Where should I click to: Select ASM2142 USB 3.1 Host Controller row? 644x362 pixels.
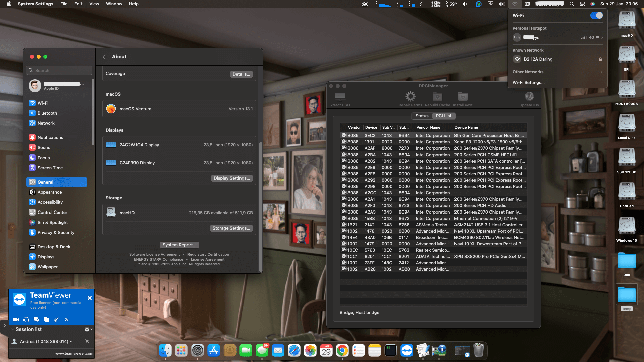coord(433,225)
